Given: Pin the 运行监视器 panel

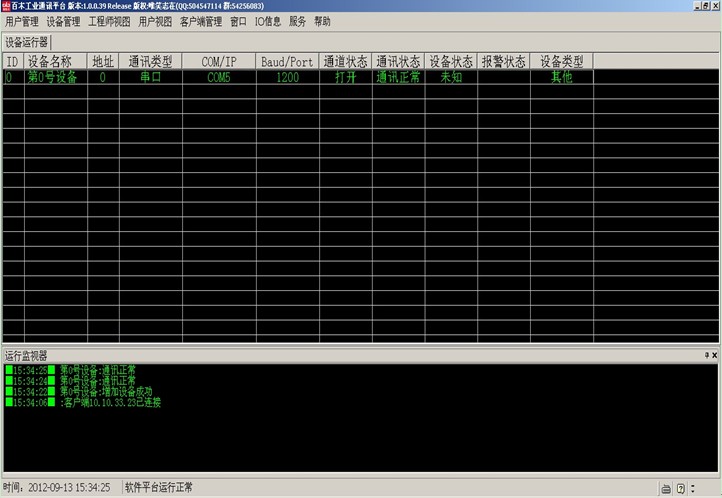Looking at the screenshot, I should [706, 355].
